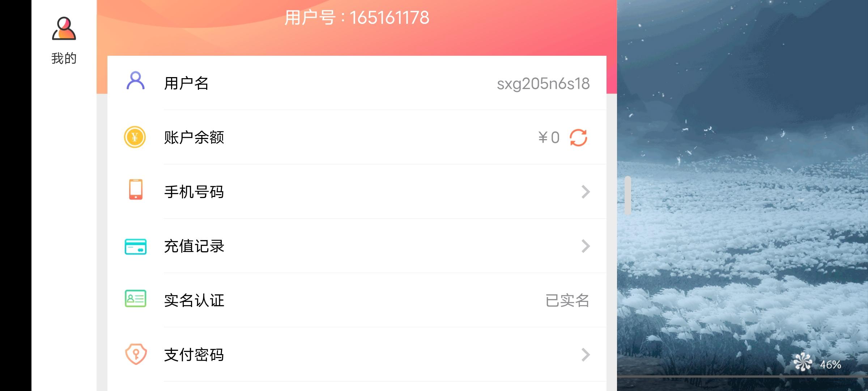Click the ¥0 balance amount

pos(549,138)
